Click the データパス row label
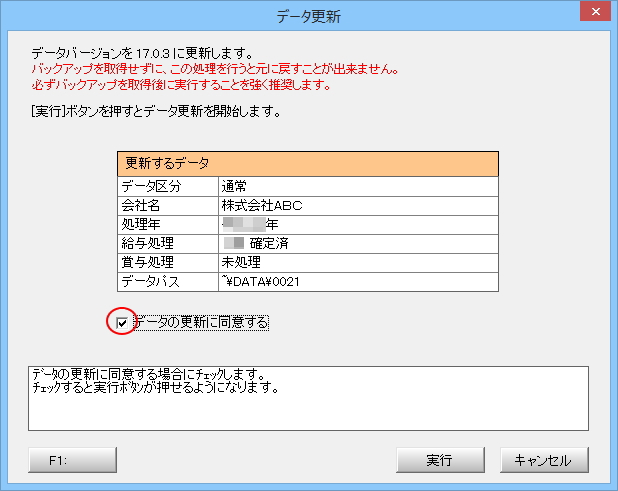 (167, 282)
